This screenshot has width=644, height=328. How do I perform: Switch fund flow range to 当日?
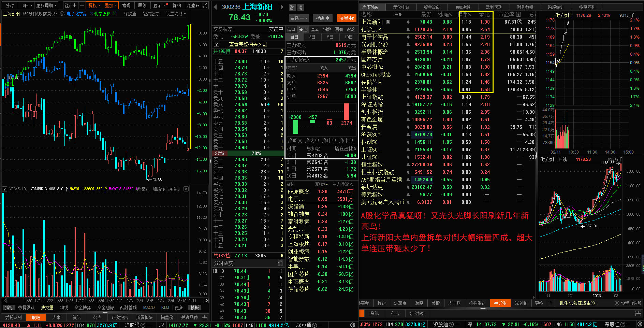click(x=294, y=37)
